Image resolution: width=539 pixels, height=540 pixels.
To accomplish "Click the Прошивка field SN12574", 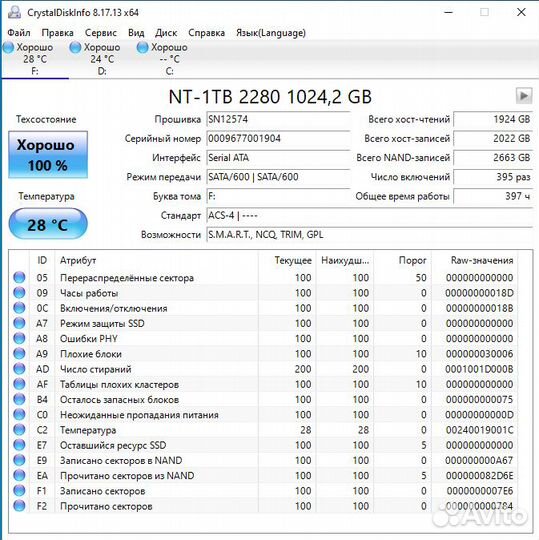I will tap(278, 119).
